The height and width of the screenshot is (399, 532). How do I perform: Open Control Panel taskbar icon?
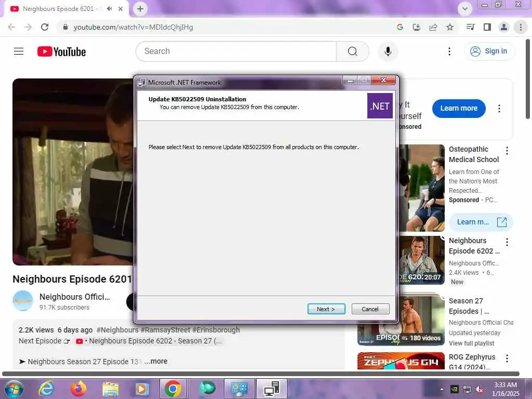tap(239, 389)
